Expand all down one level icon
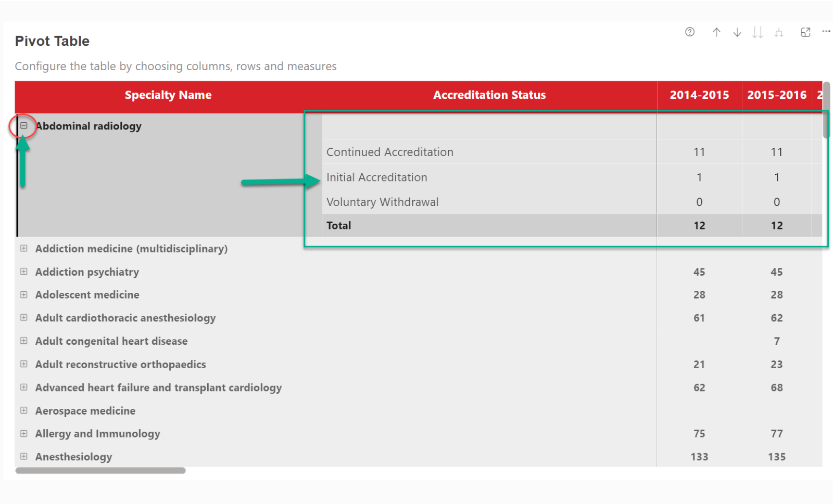The width and height of the screenshot is (833, 504). click(x=779, y=33)
